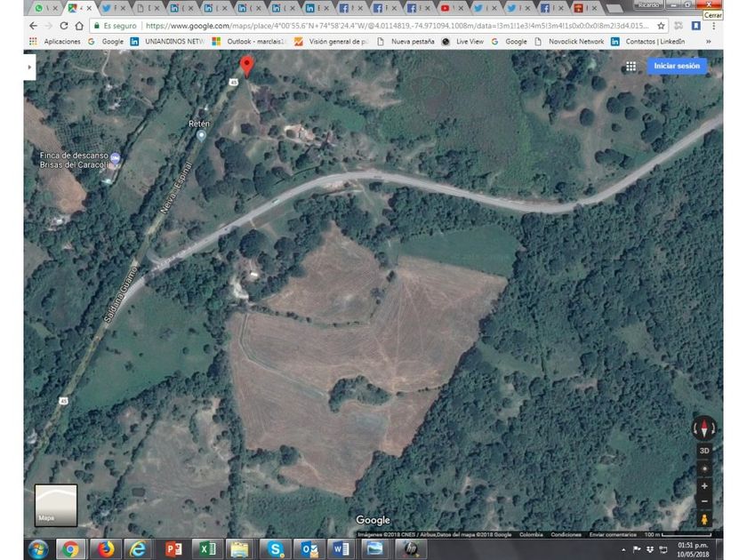Viewport: 747px width, 560px height.
Task: Open the Windows Start menu
Action: point(38,549)
